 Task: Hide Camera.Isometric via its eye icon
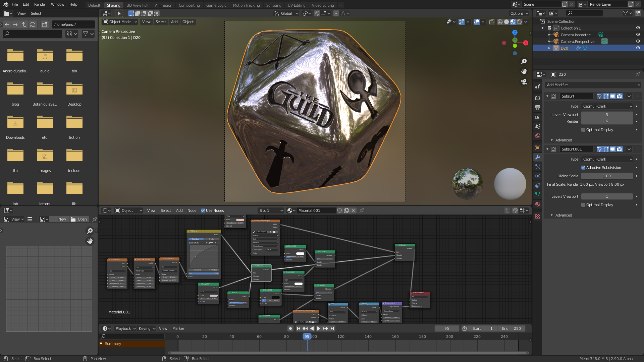tap(638, 35)
